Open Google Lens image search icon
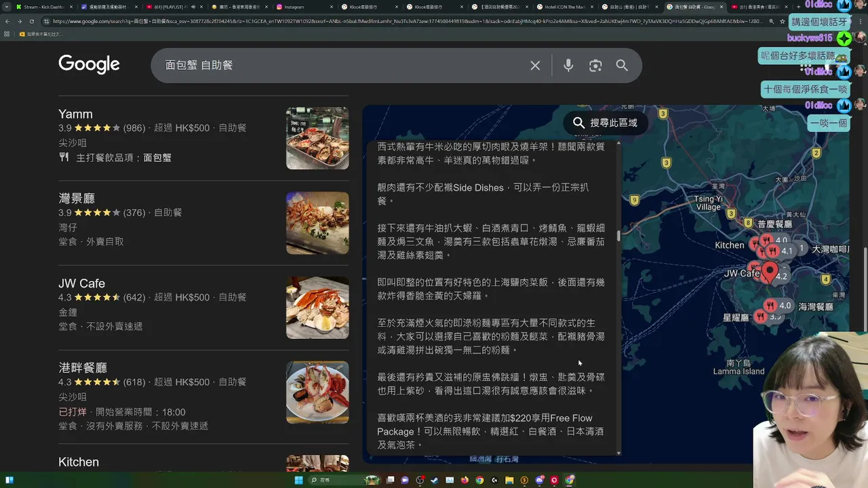868x488 pixels. (595, 66)
